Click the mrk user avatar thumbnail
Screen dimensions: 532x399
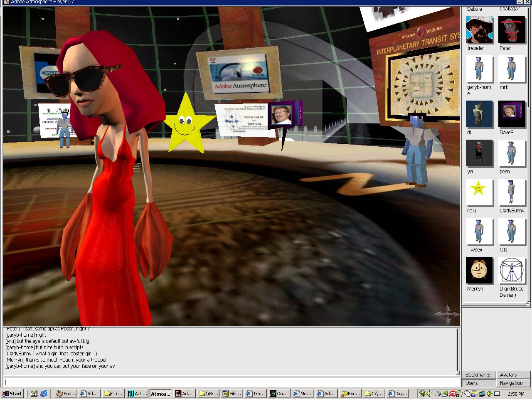(x=512, y=69)
